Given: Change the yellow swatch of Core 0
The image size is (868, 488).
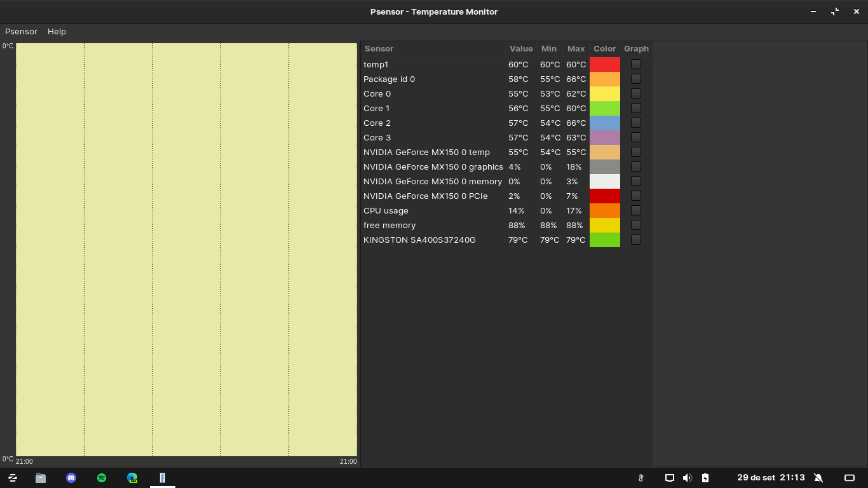Looking at the screenshot, I should click(x=605, y=93).
